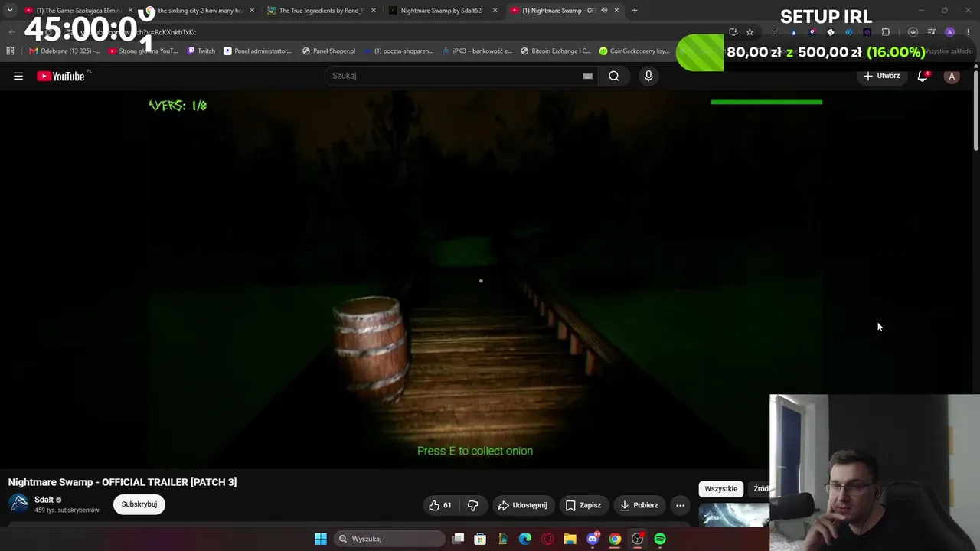Switch to Google Chrome on the taskbar

(x=615, y=539)
